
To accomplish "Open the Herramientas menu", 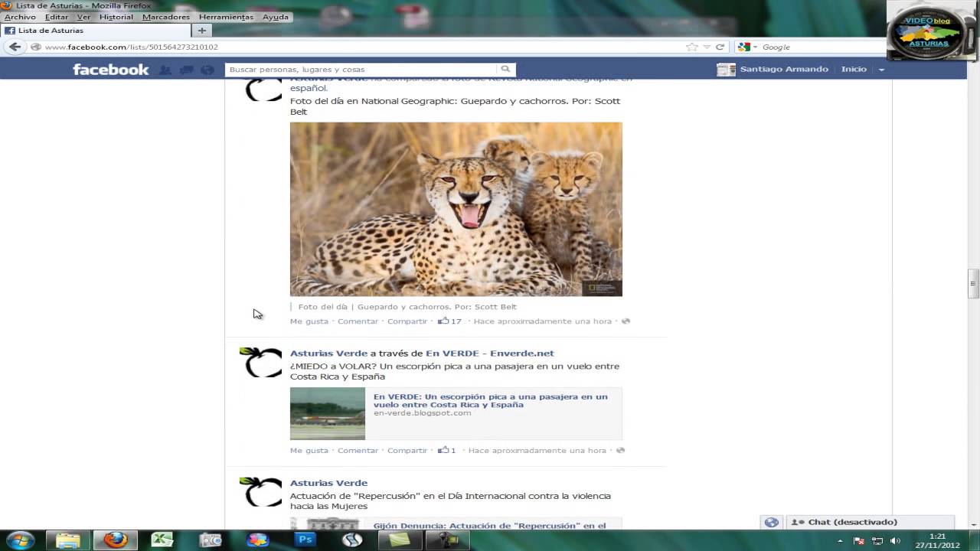I will tap(226, 17).
